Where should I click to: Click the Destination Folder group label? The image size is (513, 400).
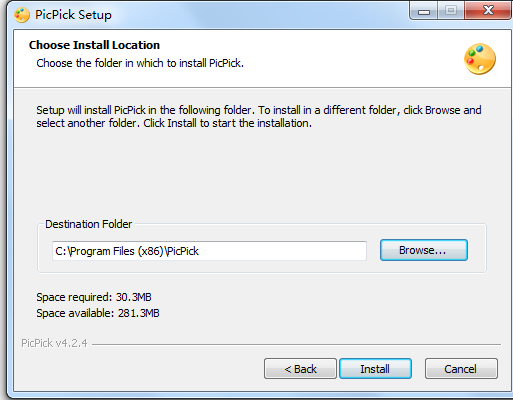89,224
